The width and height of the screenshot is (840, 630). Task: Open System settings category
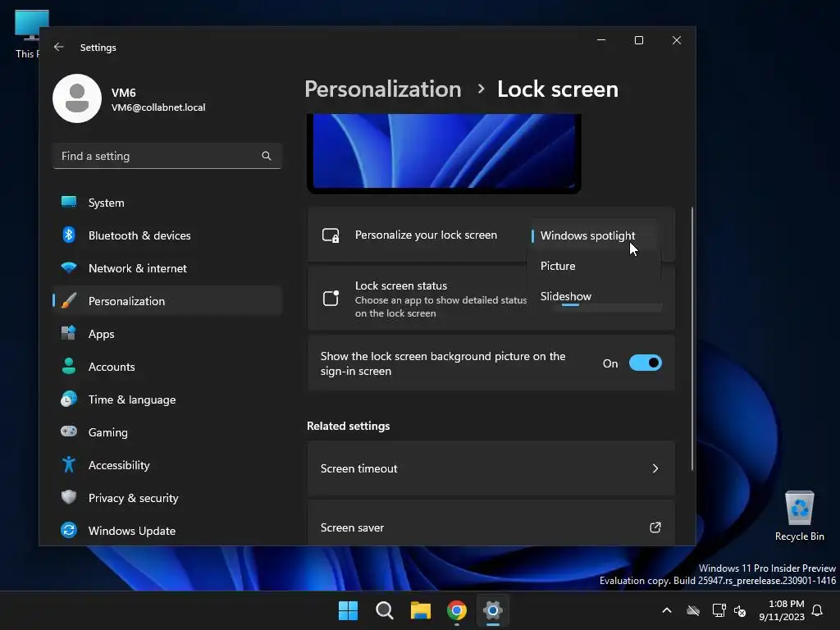point(167,203)
